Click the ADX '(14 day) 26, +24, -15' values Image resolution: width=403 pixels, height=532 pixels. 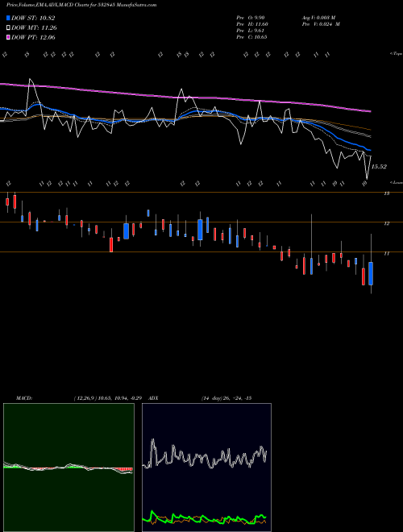226,398
